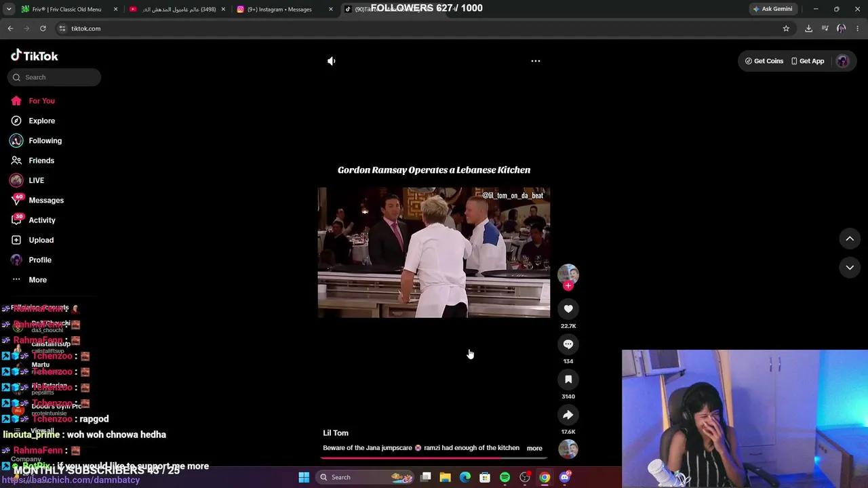This screenshot has height=488, width=868.
Task: Open Spotify from the taskbar
Action: point(505,477)
